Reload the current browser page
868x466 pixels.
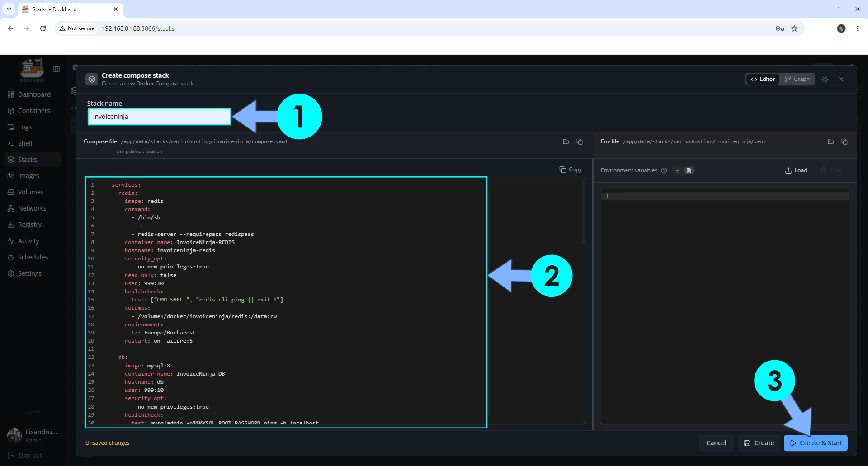43,28
